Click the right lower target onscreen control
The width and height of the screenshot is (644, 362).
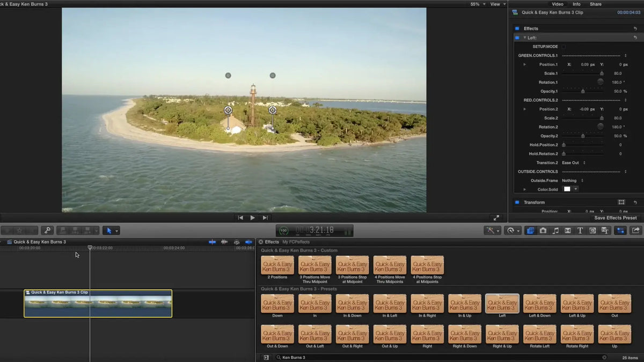273,110
